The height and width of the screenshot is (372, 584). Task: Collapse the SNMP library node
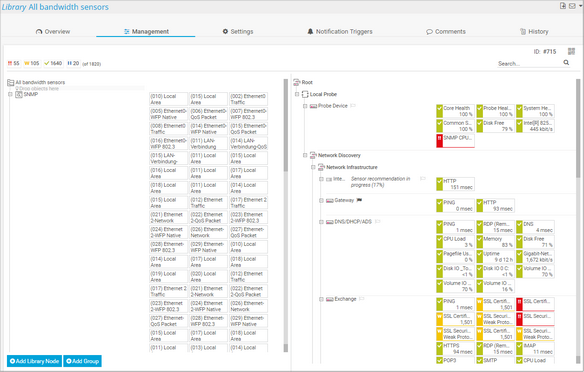[10, 95]
